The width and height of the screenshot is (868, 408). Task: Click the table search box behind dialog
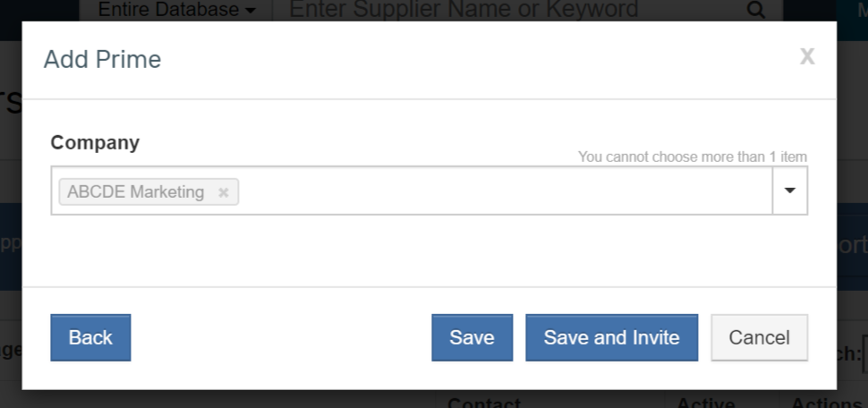coord(865,354)
